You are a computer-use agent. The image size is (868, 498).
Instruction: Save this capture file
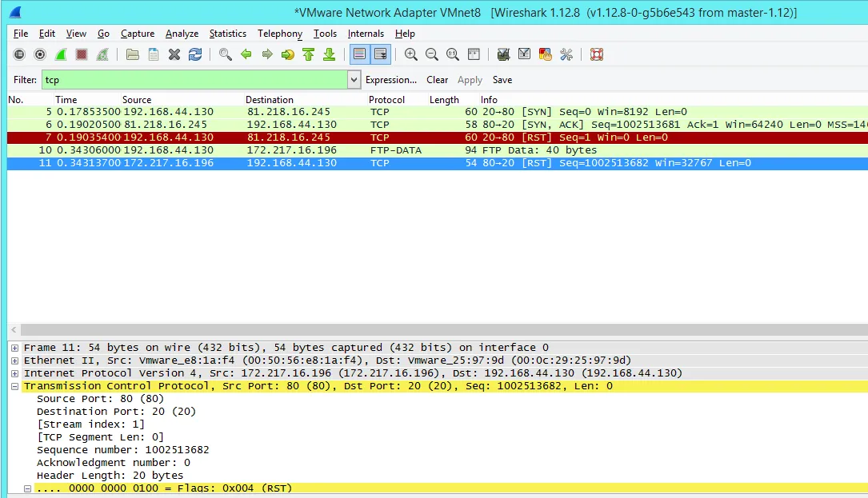pos(154,54)
